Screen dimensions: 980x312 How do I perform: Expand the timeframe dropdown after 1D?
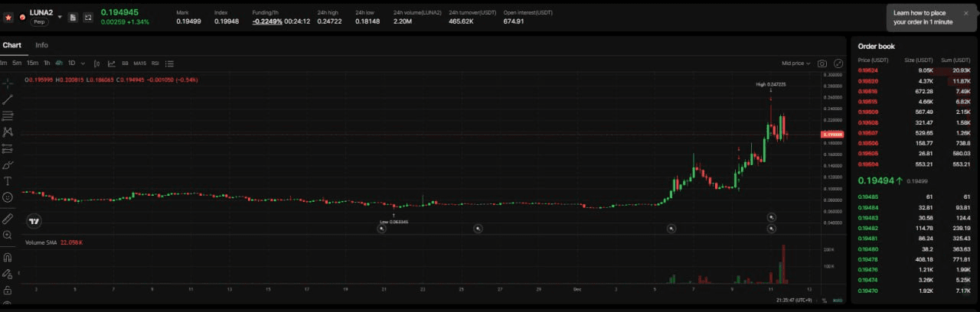83,63
